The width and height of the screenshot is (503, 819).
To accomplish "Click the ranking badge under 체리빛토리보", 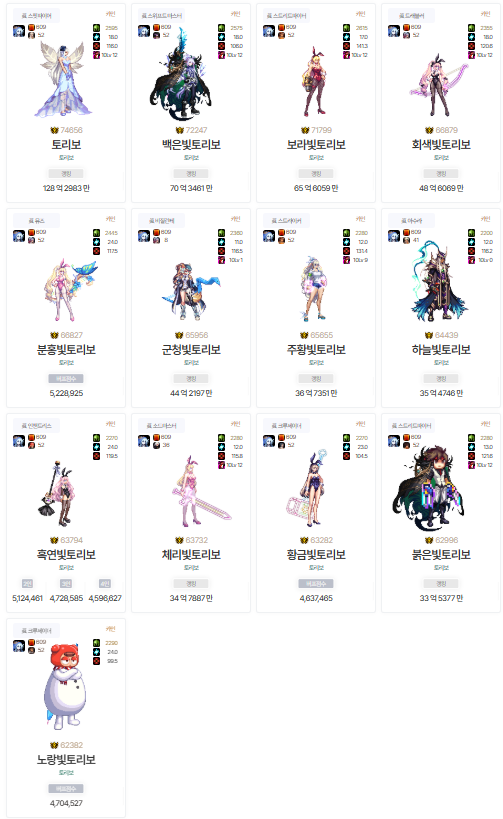I will click(x=191, y=583).
